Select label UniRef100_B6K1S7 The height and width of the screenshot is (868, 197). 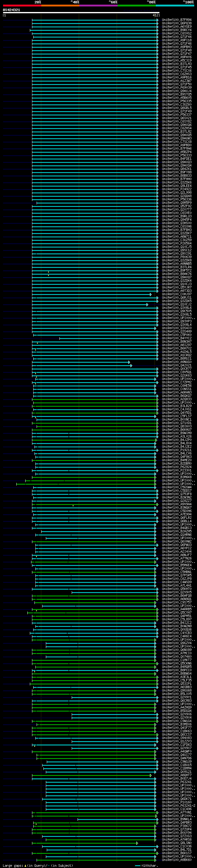click(177, 853)
